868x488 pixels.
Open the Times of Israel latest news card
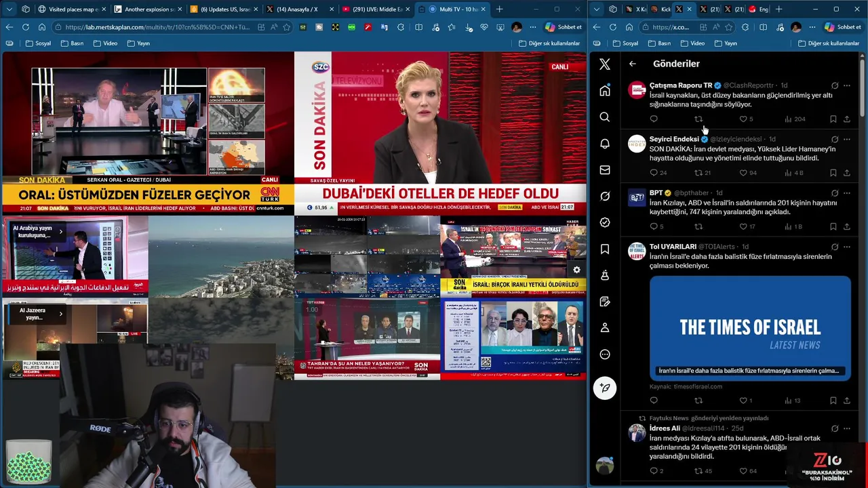[750, 328]
